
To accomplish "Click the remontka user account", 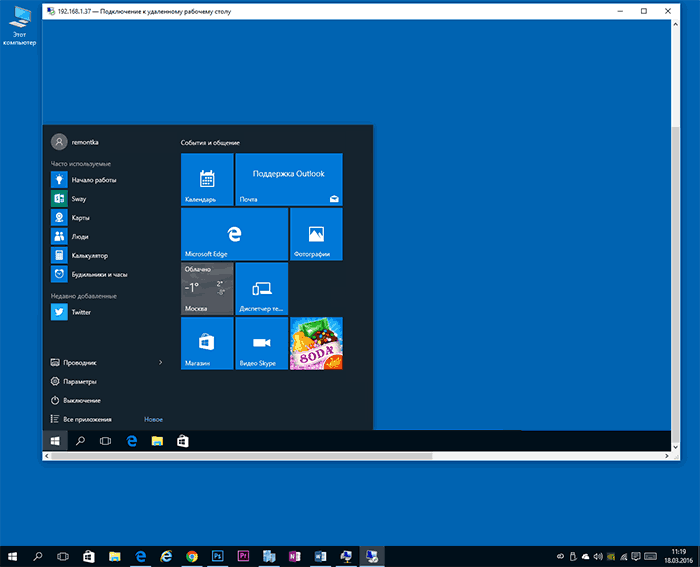I will click(x=75, y=142).
